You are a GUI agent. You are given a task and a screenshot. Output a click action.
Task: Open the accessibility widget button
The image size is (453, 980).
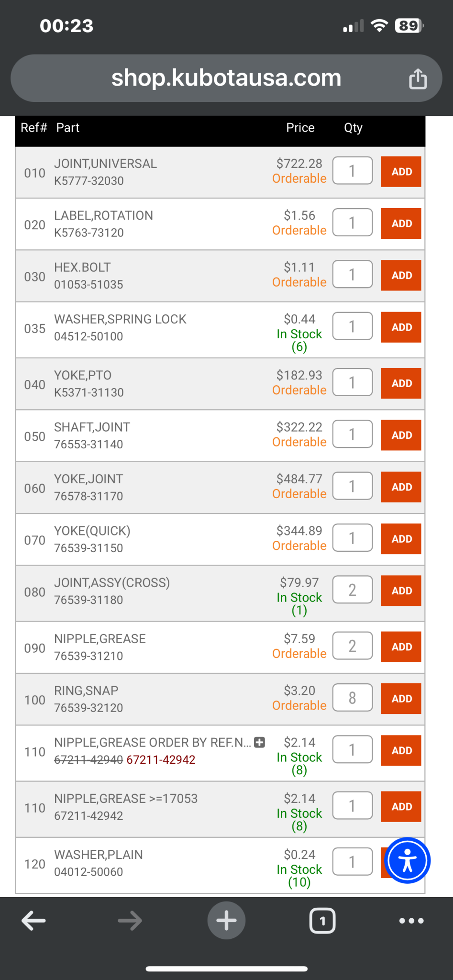point(408,860)
